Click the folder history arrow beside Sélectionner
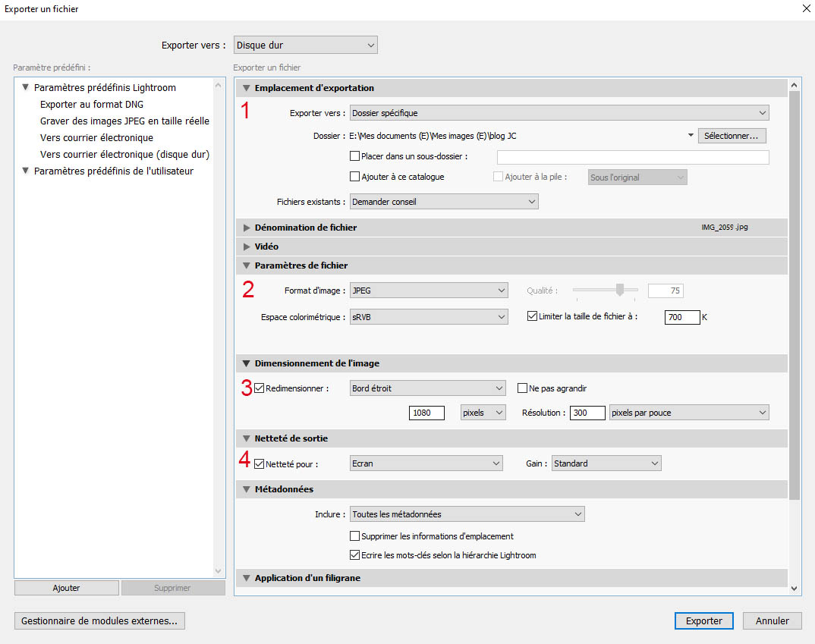This screenshot has width=815, height=644. coord(691,137)
